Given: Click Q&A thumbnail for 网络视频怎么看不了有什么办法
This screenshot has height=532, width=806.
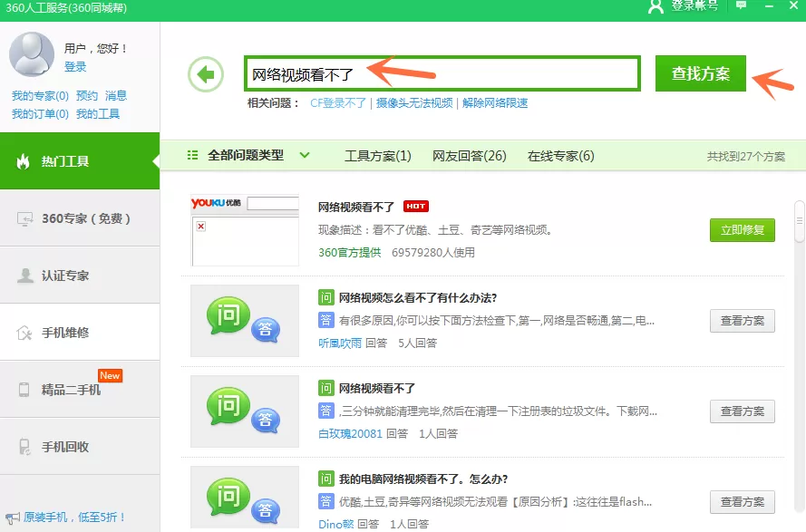Looking at the screenshot, I should point(245,321).
